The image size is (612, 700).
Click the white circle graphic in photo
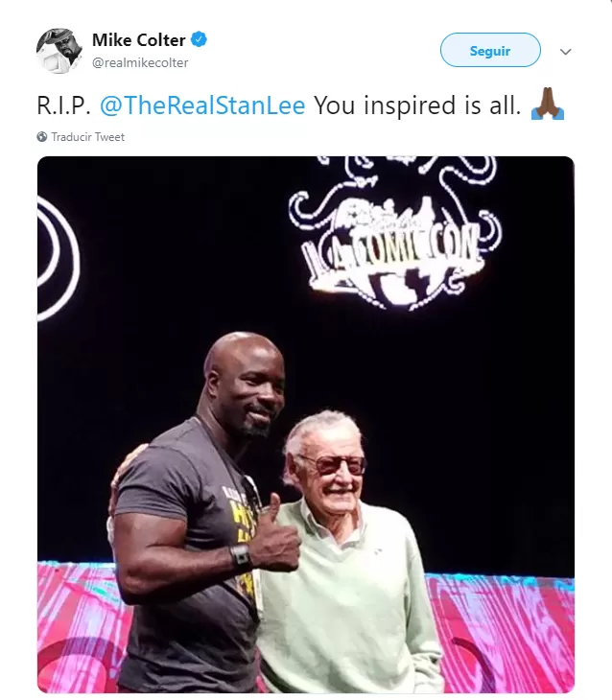(58, 259)
